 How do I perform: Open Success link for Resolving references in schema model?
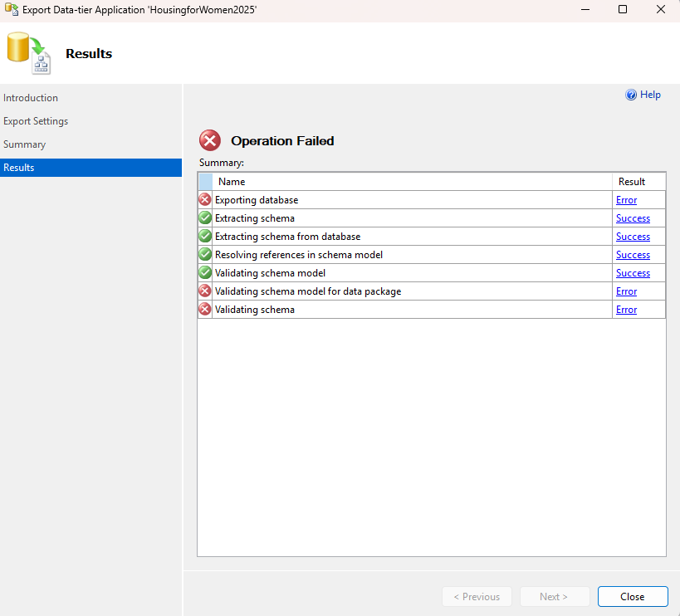click(x=633, y=255)
